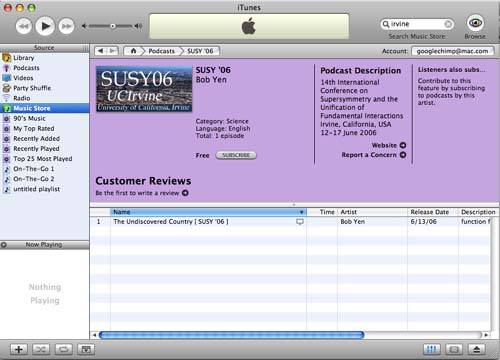This screenshot has height=360, width=500.
Task: Sort by the Name column header
Action: tap(208, 212)
